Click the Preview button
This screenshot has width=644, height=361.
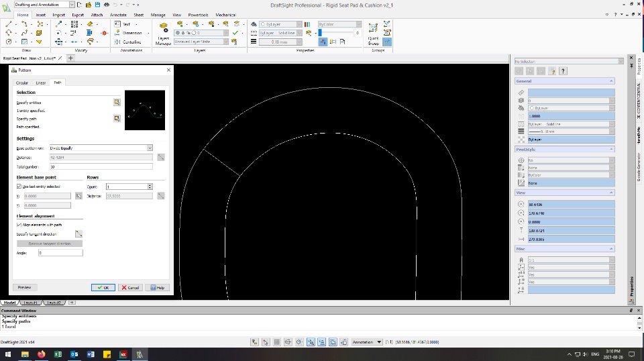click(24, 287)
